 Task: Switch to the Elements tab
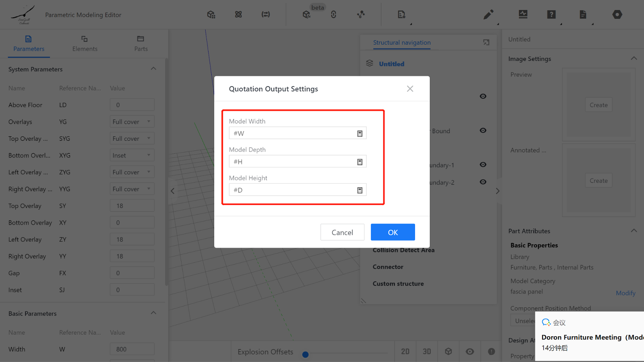click(85, 43)
